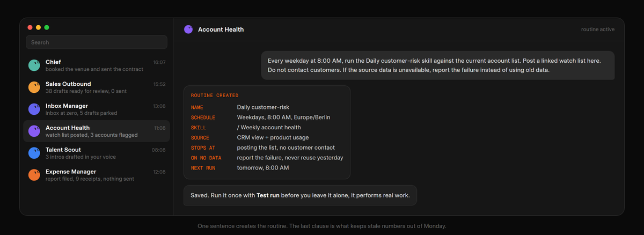Screen dimensions: 644x235
Task: Click the SKILL field label
Action: click(x=199, y=128)
